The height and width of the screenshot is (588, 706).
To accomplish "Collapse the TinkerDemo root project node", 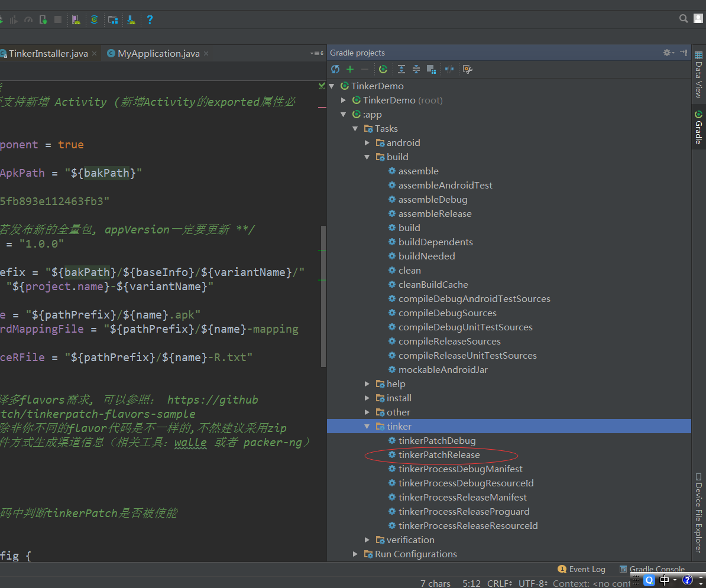I will [x=332, y=86].
